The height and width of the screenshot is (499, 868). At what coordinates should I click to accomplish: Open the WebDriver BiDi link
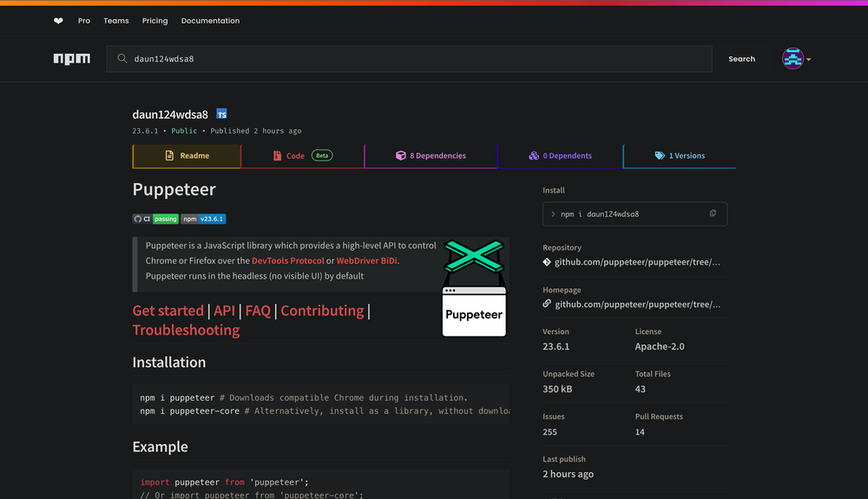coord(366,260)
